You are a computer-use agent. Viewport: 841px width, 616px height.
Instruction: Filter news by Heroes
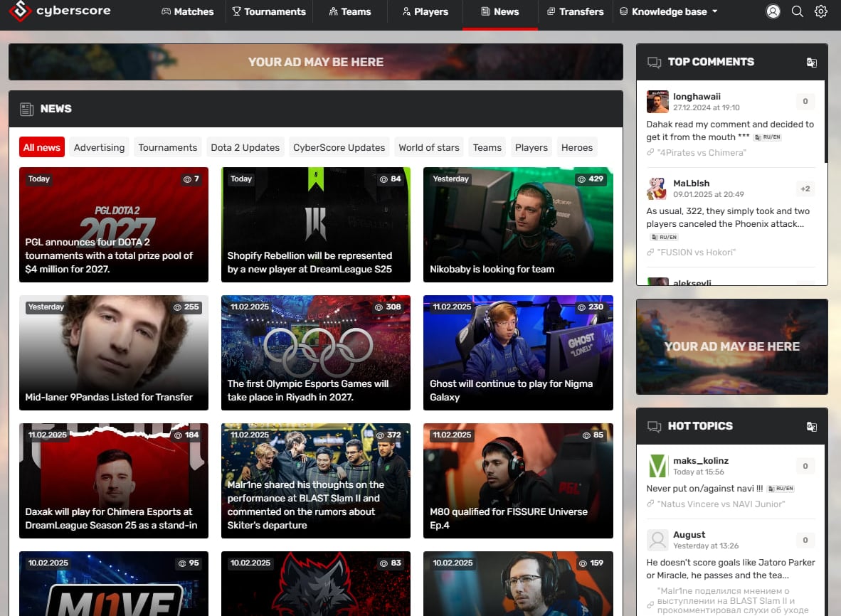point(577,147)
